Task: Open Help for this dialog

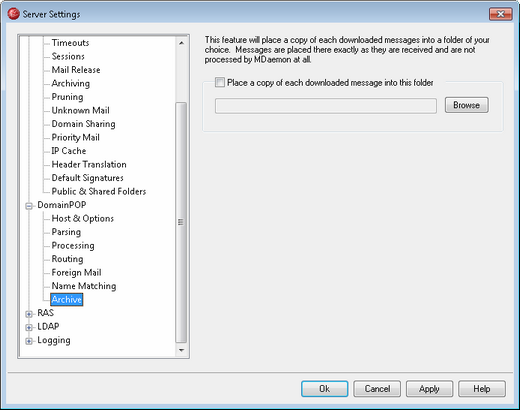Action: point(482,389)
